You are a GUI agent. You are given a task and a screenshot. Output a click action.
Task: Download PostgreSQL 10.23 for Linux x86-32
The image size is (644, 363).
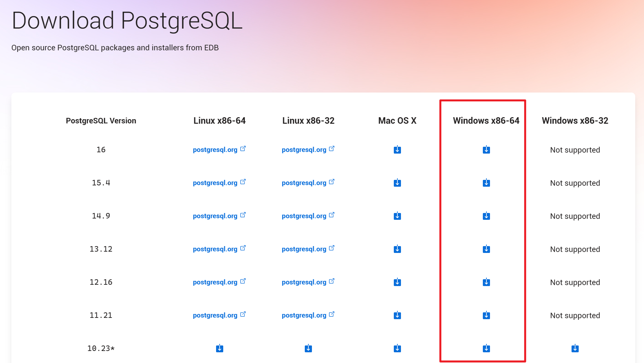[x=308, y=348]
